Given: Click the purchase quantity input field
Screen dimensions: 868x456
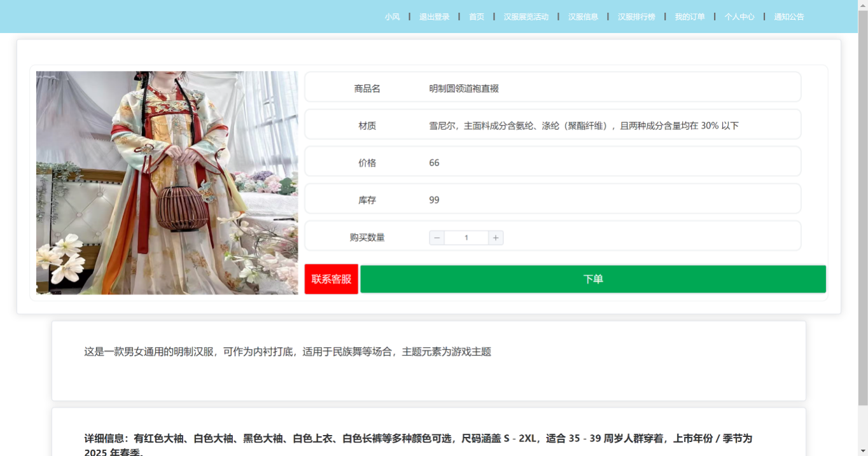Looking at the screenshot, I should [466, 238].
